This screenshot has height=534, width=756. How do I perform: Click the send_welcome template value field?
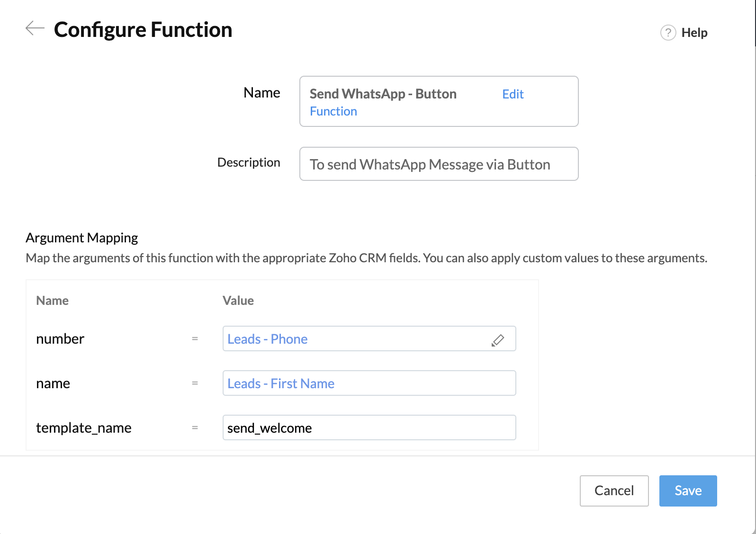pyautogui.click(x=369, y=427)
